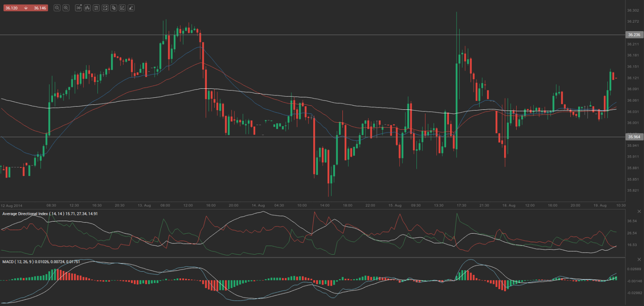The width and height of the screenshot is (644, 306).
Task: Click the edit note pencil-square icon
Action: pyautogui.click(x=122, y=8)
